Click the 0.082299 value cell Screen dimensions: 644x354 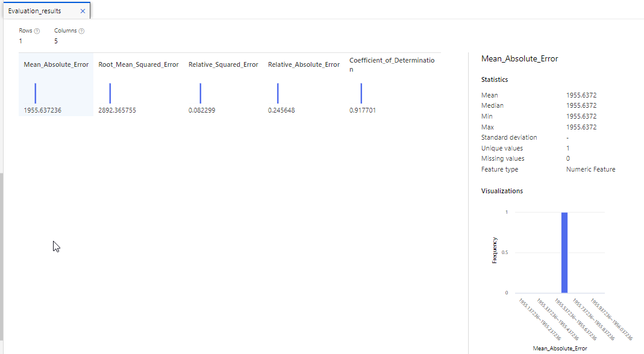click(201, 111)
